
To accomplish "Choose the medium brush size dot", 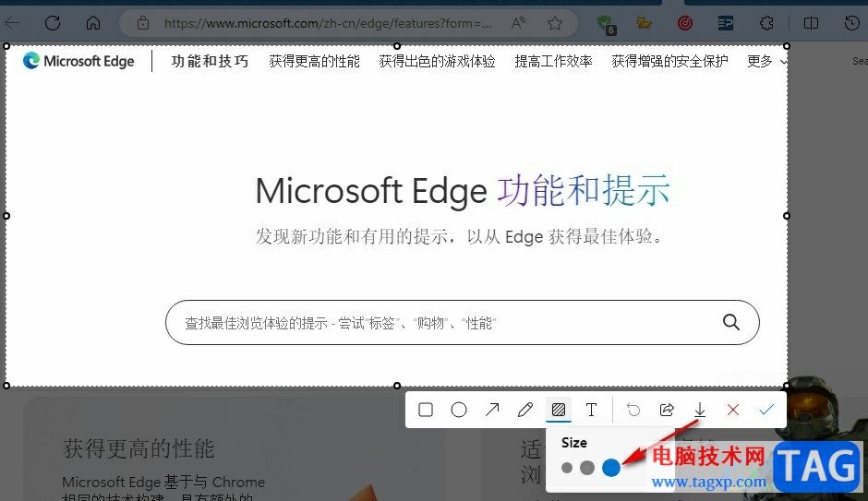I will (587, 468).
